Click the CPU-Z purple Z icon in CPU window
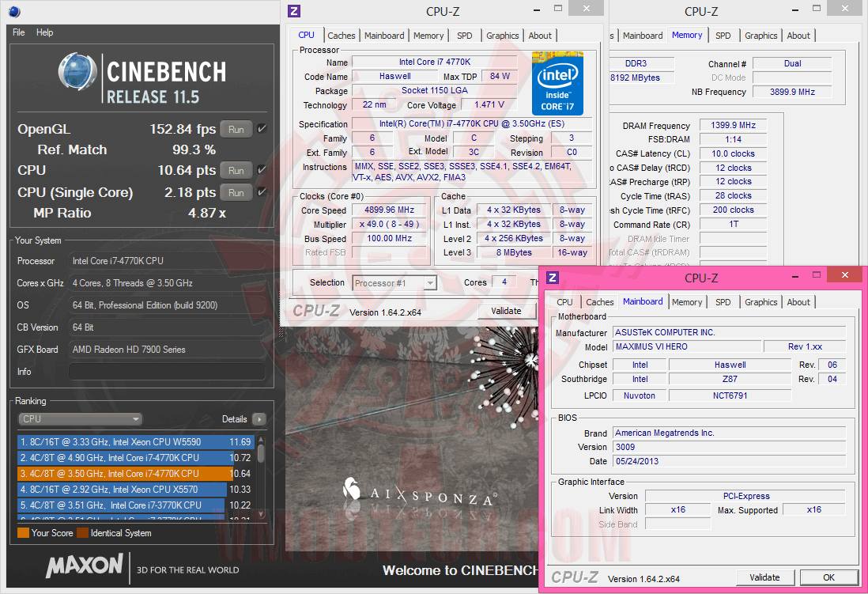This screenshot has height=594, width=868. (x=295, y=11)
